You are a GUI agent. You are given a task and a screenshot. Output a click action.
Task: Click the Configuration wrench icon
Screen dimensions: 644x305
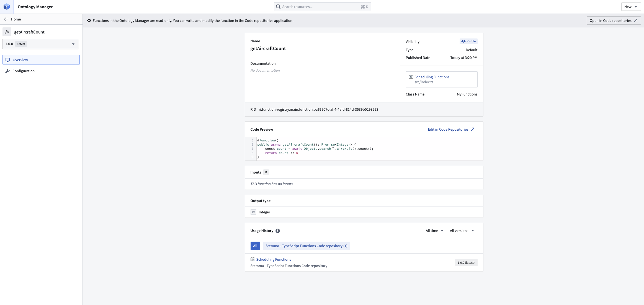click(x=7, y=71)
